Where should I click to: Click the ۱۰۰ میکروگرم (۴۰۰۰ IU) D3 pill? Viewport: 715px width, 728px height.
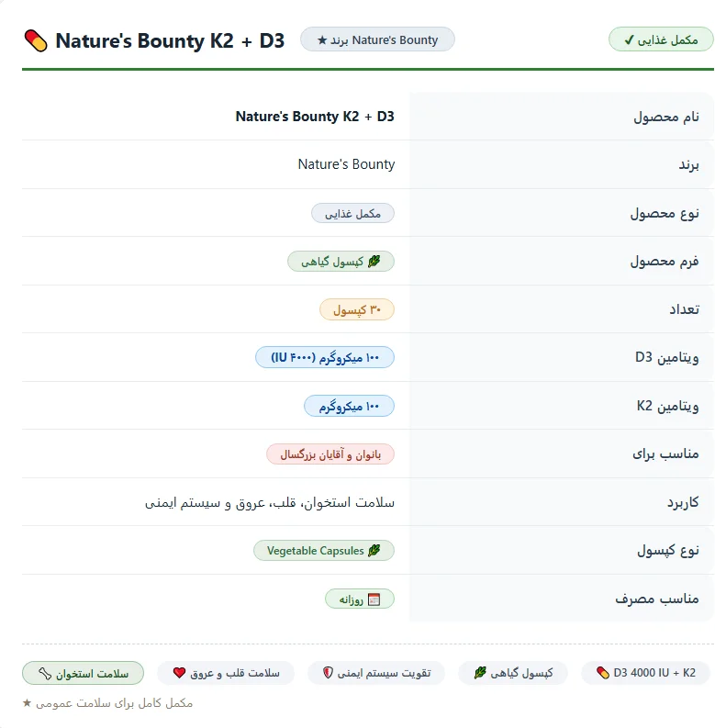coord(325,358)
